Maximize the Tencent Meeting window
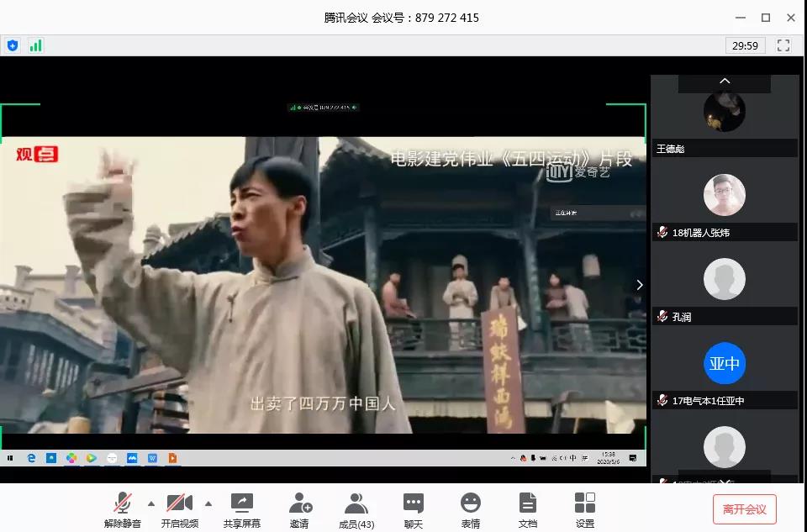Image resolution: width=807 pixels, height=532 pixels. [x=766, y=18]
